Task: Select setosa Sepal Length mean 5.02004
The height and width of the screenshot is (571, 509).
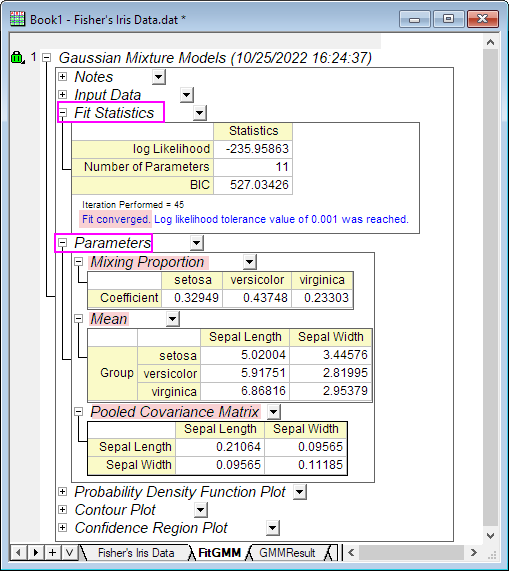Action: [245, 355]
